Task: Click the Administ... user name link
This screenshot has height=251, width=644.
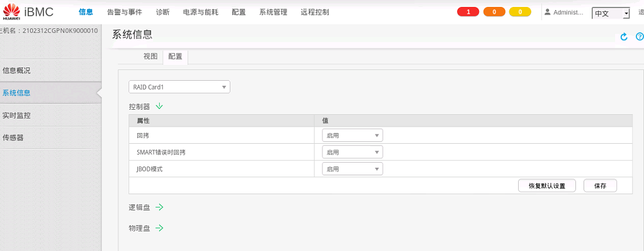Action: 568,13
